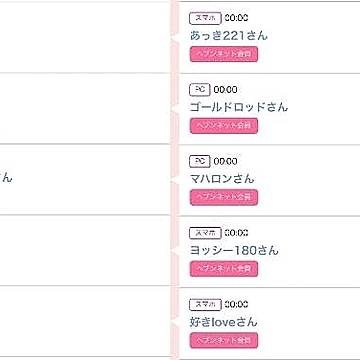Viewport: 360px width, 360px height.
Task: Click the 00:00 time next to あっき221さん's スマホ badge
Action: tap(236, 18)
